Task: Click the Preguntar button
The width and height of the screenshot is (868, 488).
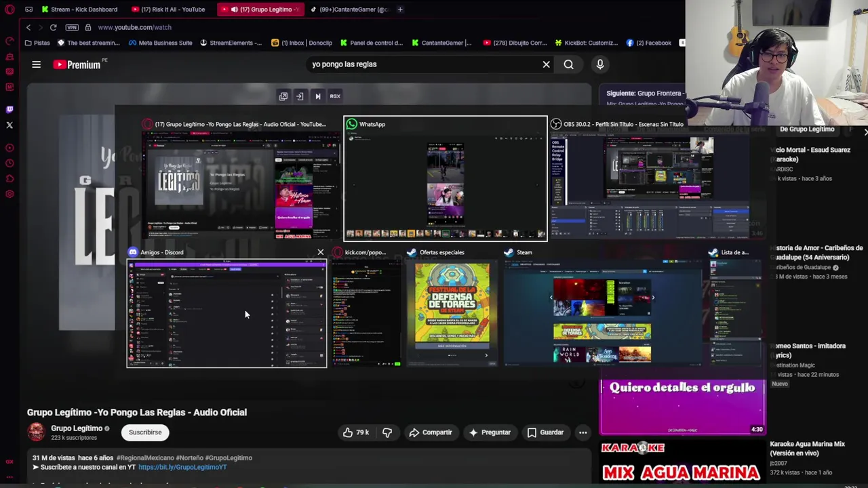Action: coord(490,432)
